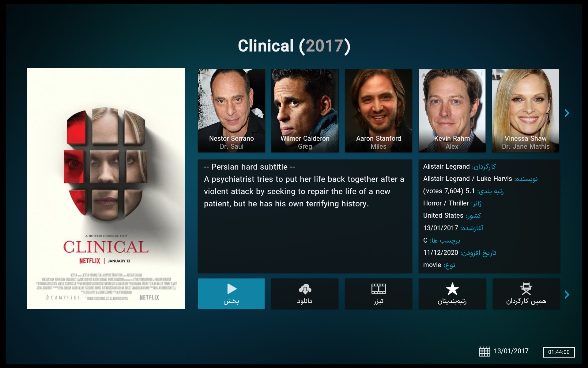
Task: Click the 01:44:00 runtime box
Action: pos(559,352)
